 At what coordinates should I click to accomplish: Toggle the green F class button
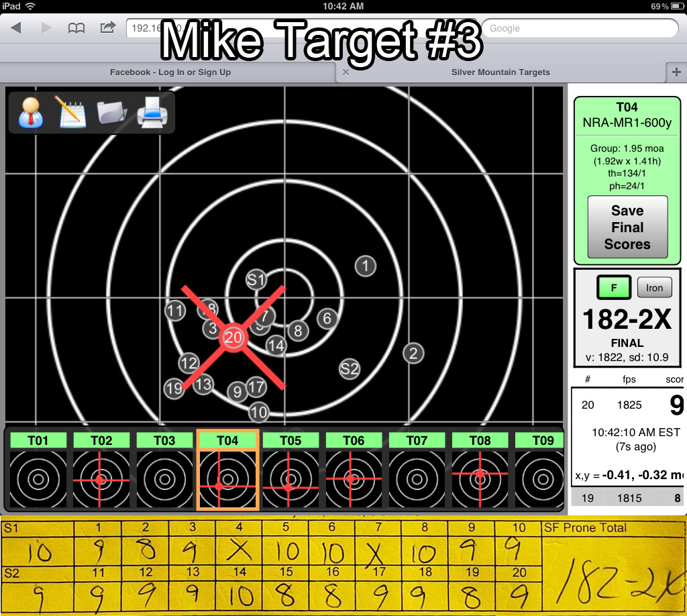coord(613,287)
